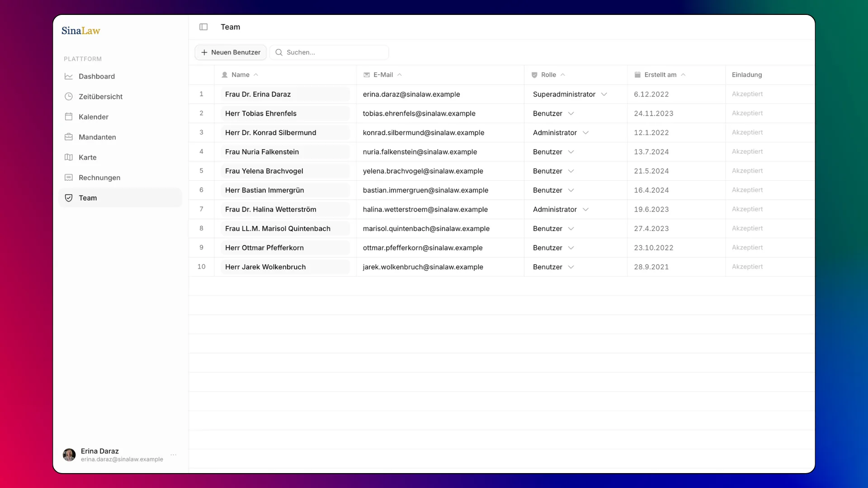This screenshot has height=488, width=868.
Task: Select the name Frau Nuria Falkenstein
Action: click(x=262, y=152)
